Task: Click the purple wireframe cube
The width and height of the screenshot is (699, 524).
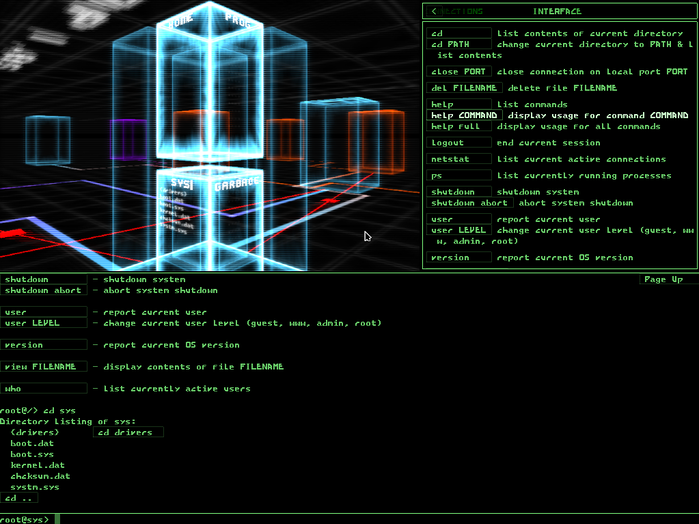Action: click(128, 139)
